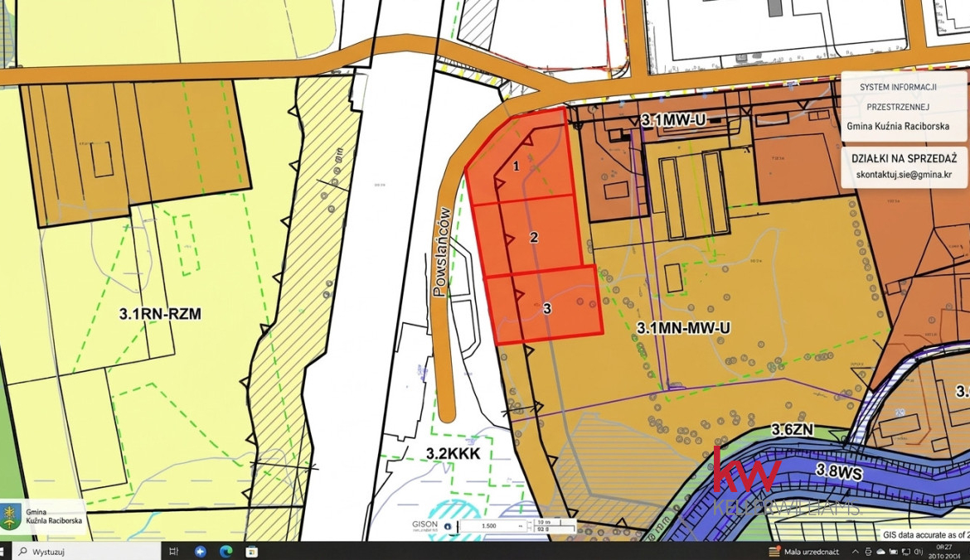
Task: Open the blue round app on the taskbar
Action: [x=200, y=551]
